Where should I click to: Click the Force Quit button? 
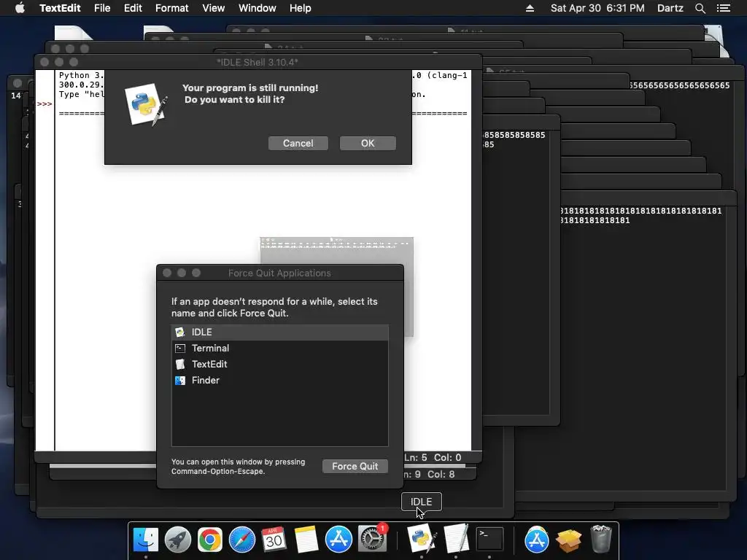[355, 466]
